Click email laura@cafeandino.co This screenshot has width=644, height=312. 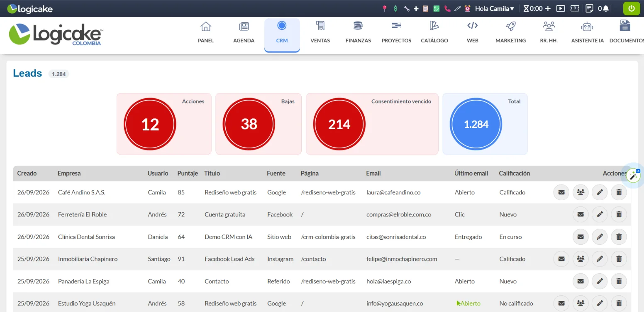[x=393, y=192]
